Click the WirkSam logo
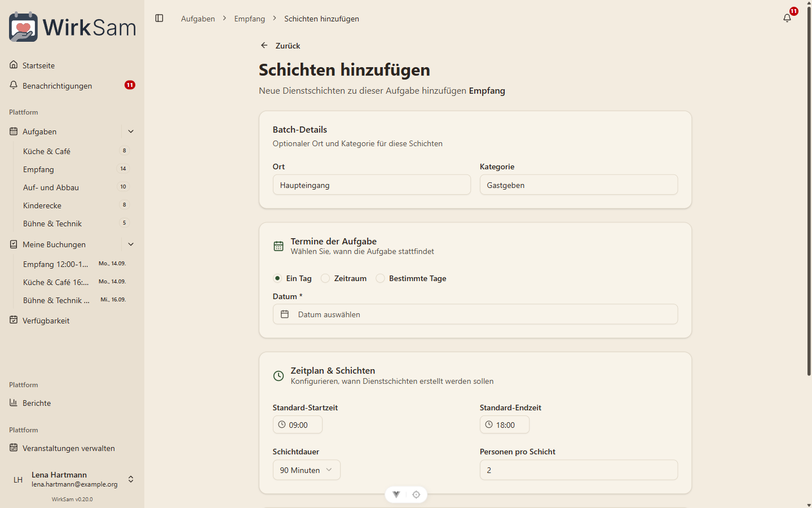 click(x=72, y=27)
